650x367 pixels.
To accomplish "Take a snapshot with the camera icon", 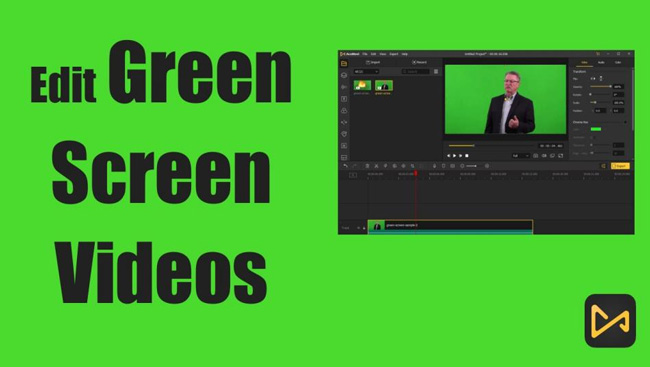I will click(536, 156).
